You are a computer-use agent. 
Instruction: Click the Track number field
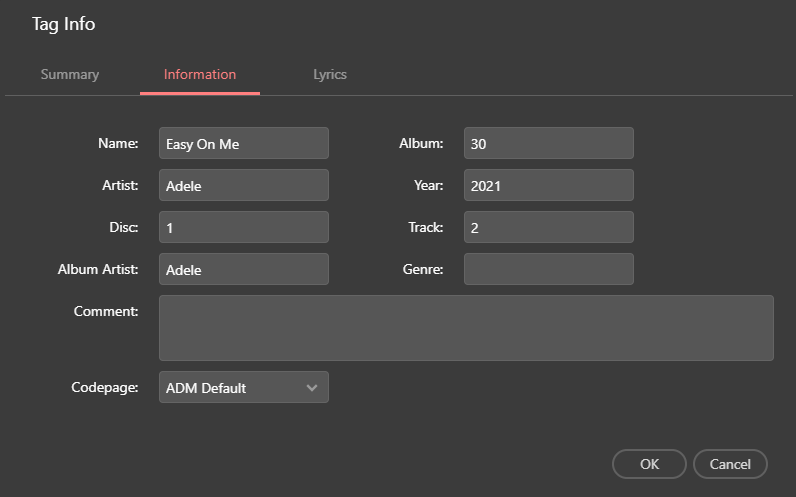pos(549,227)
